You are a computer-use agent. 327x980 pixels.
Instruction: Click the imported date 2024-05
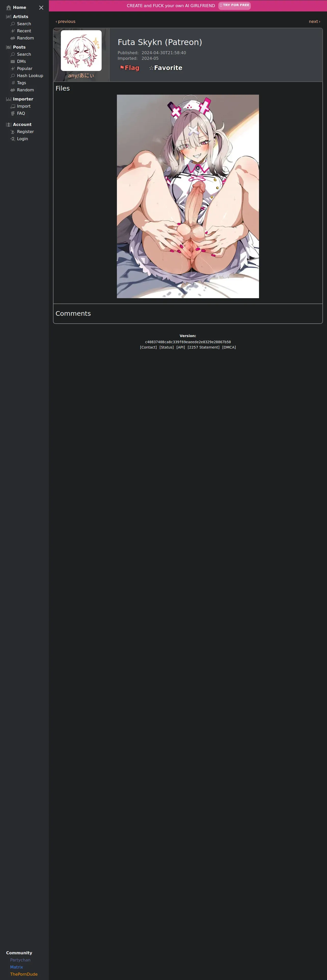(x=150, y=59)
